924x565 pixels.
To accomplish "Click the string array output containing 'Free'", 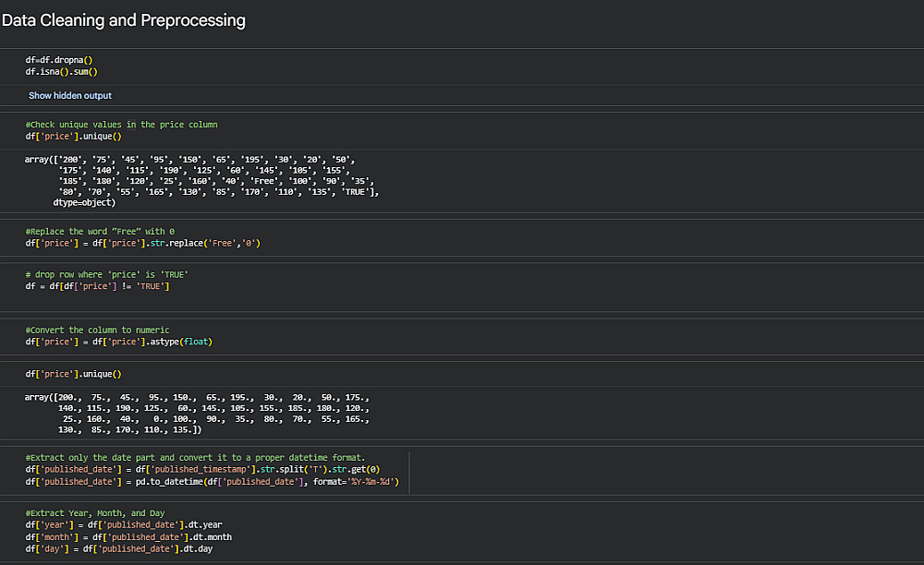I will (x=201, y=181).
